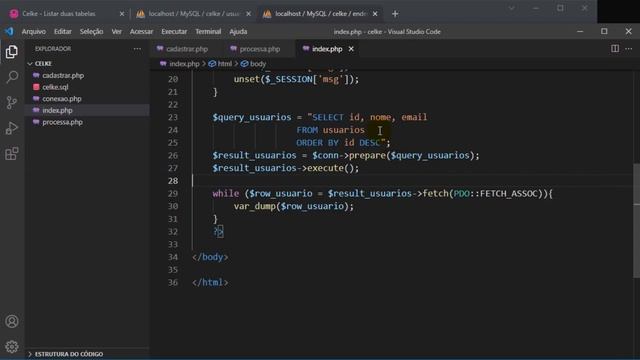The image size is (640, 360).
Task: Click line number 23 in gutter
Action: click(173, 117)
